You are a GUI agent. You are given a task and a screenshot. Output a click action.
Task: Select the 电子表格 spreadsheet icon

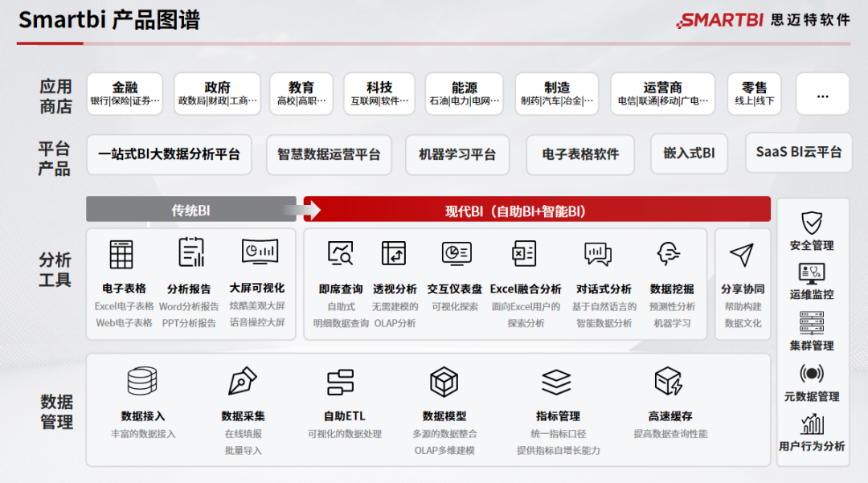(x=122, y=252)
